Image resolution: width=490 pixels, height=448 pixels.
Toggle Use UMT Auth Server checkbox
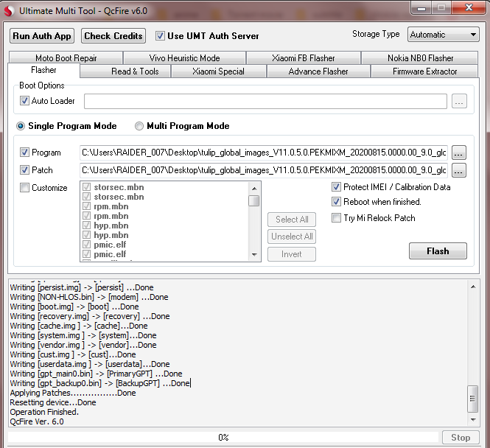(160, 36)
